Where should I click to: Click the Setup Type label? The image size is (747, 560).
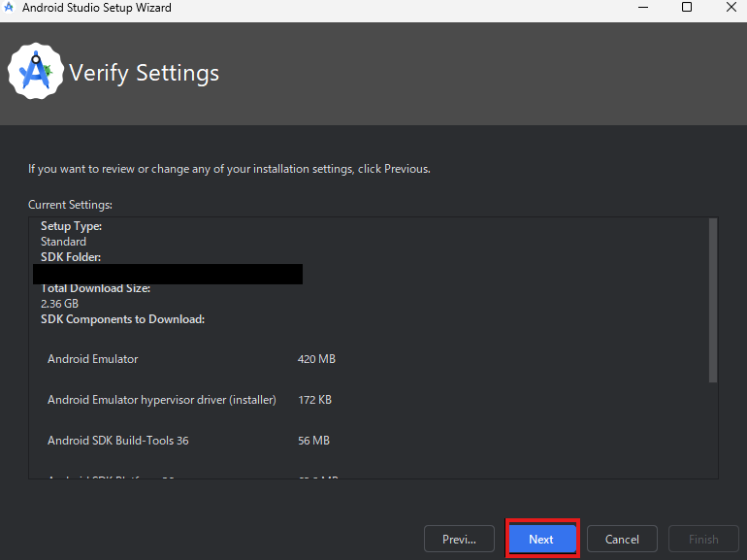pyautogui.click(x=72, y=226)
